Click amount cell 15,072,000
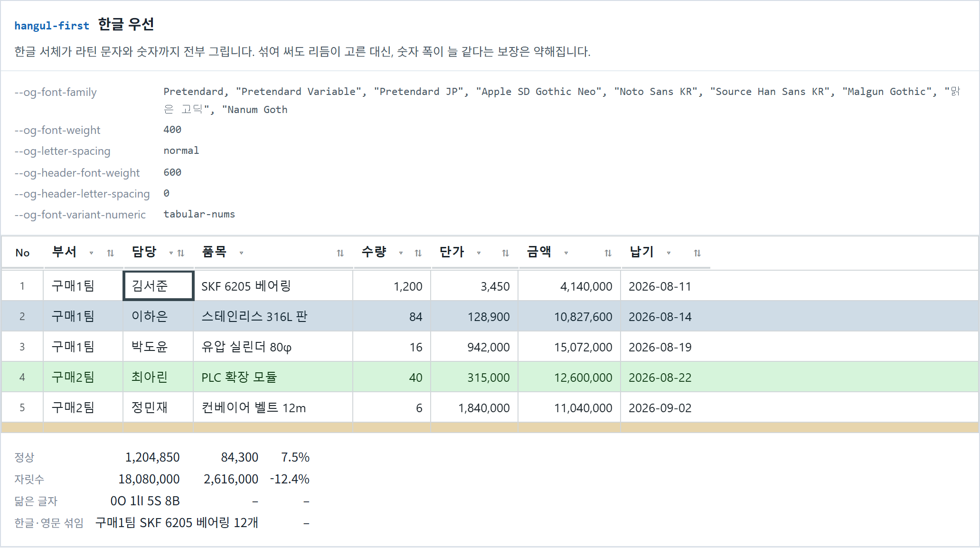This screenshot has width=980, height=548. pyautogui.click(x=569, y=347)
